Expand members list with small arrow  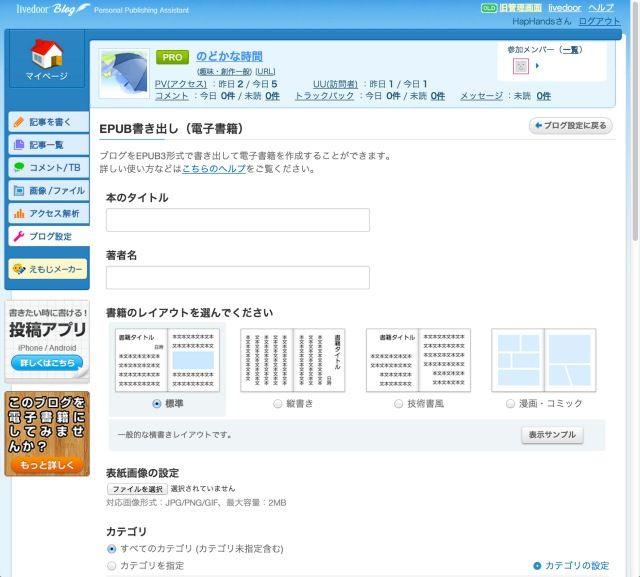[x=537, y=66]
